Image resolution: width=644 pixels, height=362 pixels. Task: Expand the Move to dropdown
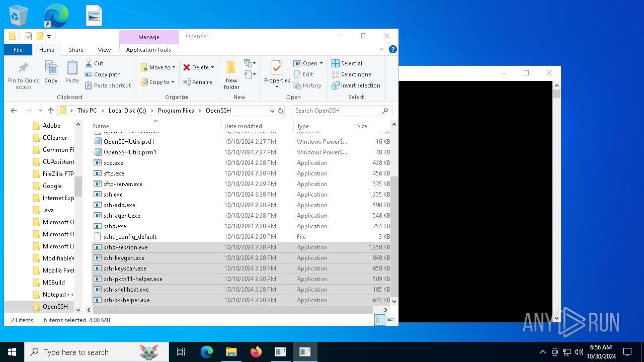pyautogui.click(x=174, y=67)
